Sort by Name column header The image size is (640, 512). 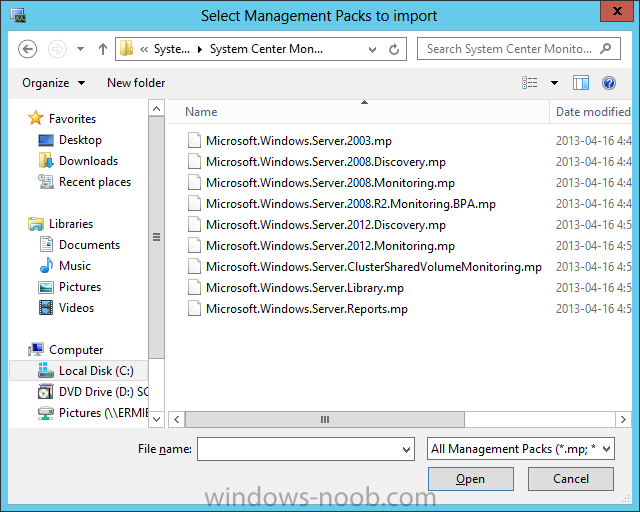pos(201,112)
